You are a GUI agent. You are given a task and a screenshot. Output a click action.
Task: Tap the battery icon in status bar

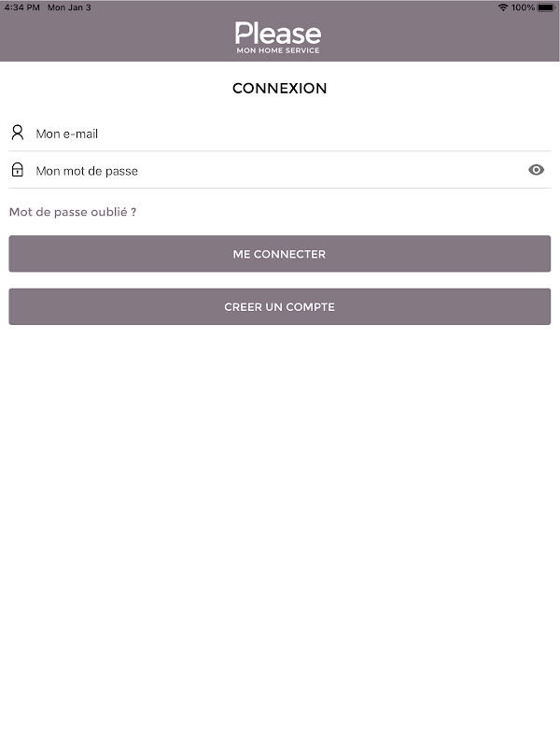[x=546, y=7]
